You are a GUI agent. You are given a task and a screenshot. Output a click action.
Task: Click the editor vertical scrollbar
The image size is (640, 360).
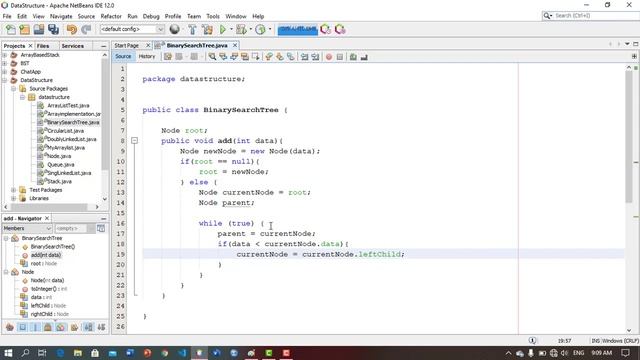coord(629,135)
